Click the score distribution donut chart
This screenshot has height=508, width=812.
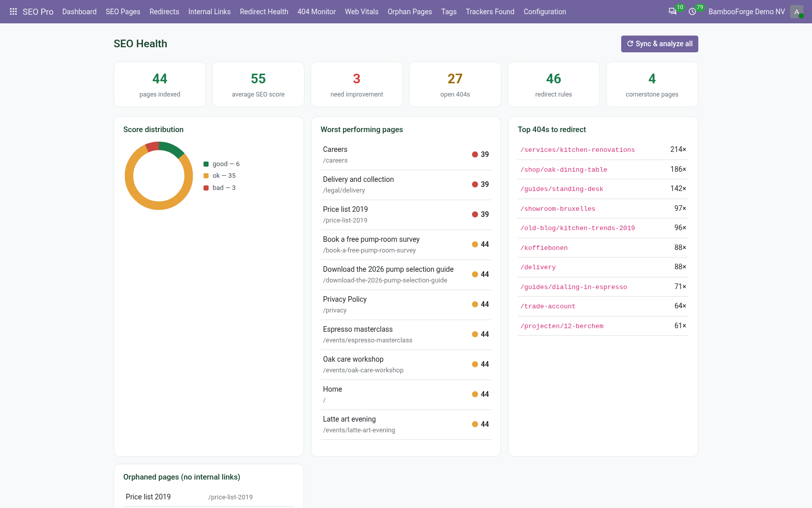(159, 176)
